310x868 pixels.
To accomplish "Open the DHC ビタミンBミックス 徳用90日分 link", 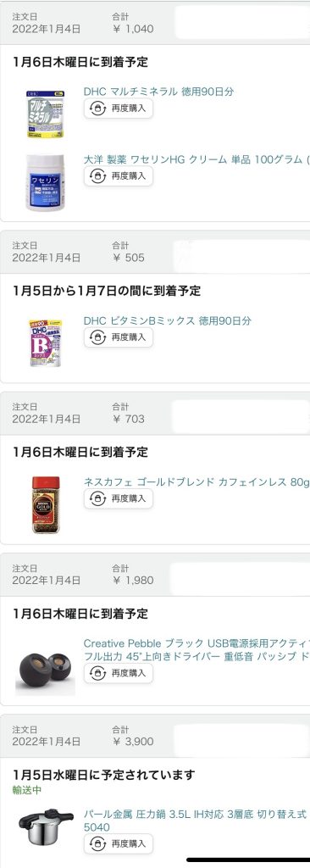I will pos(167,320).
